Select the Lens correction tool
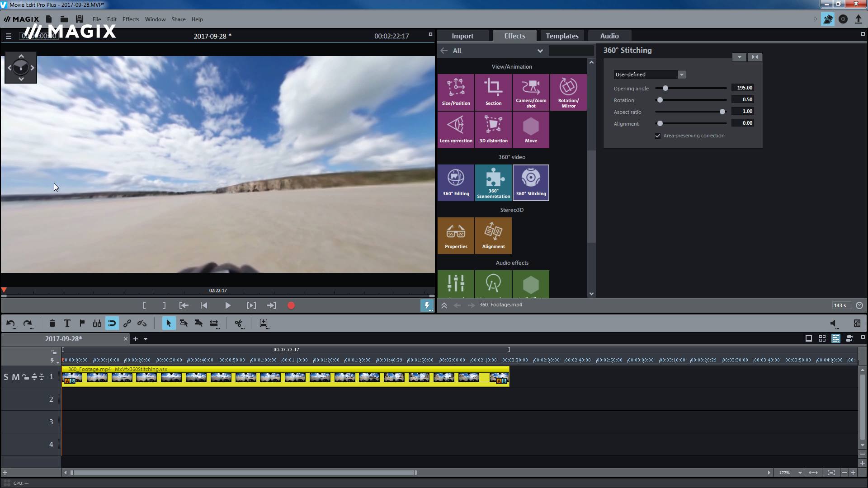Viewport: 868px width, 488px height. pos(455,129)
